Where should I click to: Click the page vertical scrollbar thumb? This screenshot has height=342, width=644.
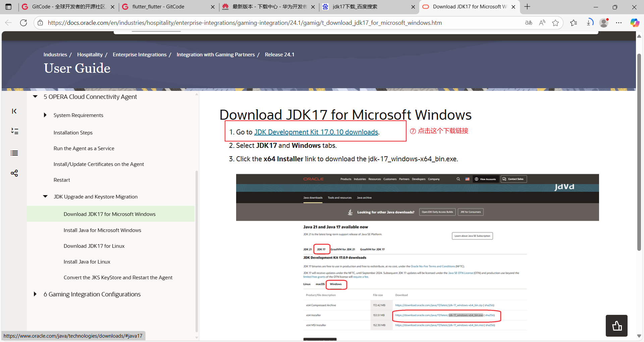(639, 152)
